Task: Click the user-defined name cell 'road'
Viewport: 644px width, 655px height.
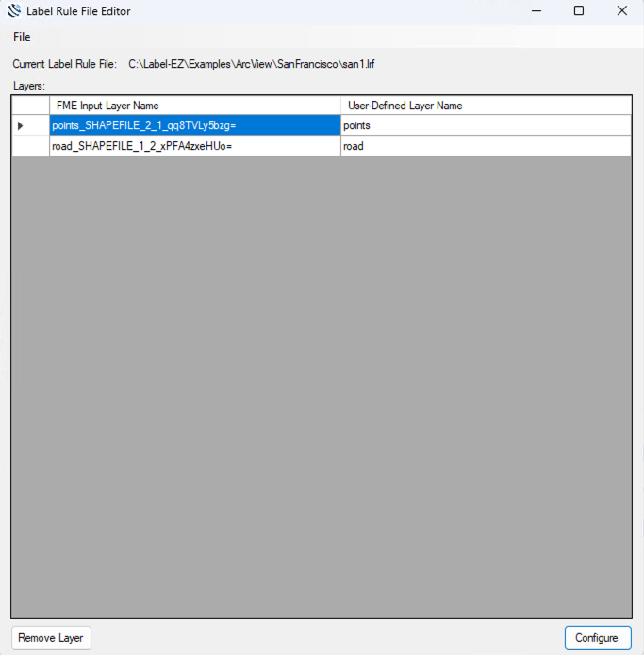Action: tap(486, 146)
